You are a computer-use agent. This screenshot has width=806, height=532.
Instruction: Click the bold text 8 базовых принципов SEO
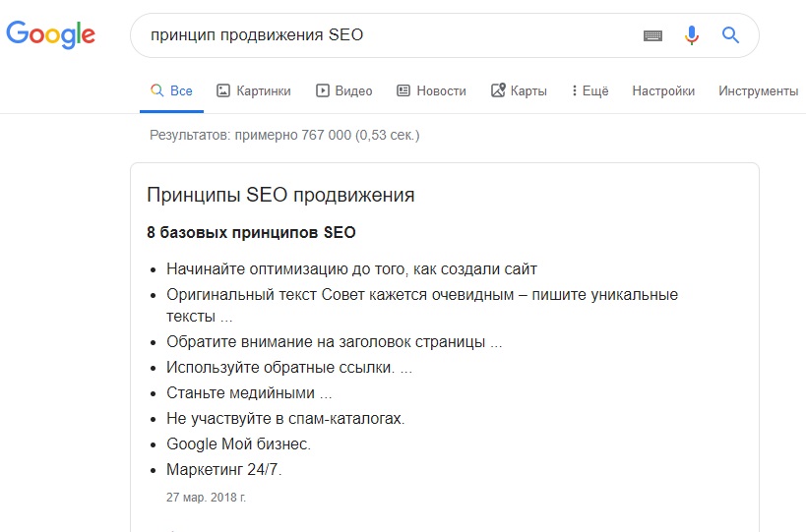click(251, 233)
